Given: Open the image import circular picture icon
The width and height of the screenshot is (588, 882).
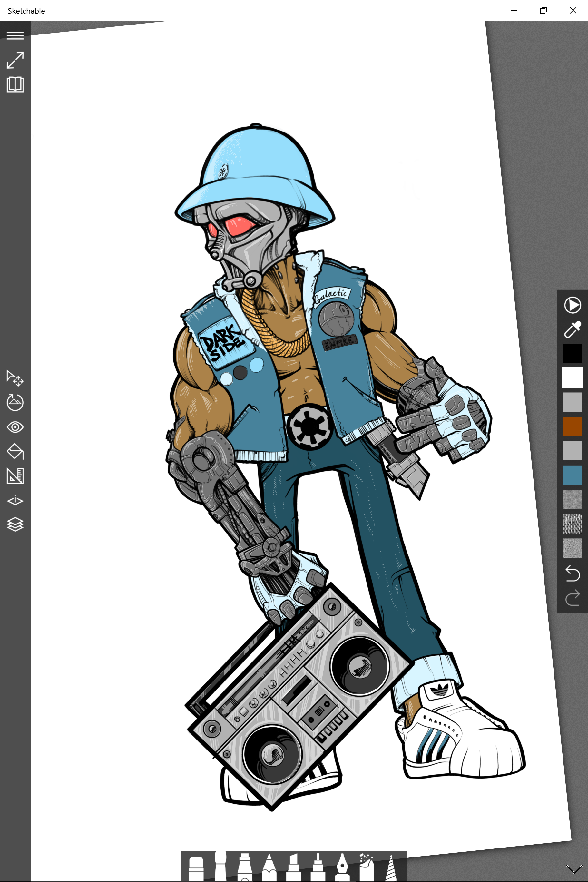Looking at the screenshot, I should tap(15, 402).
